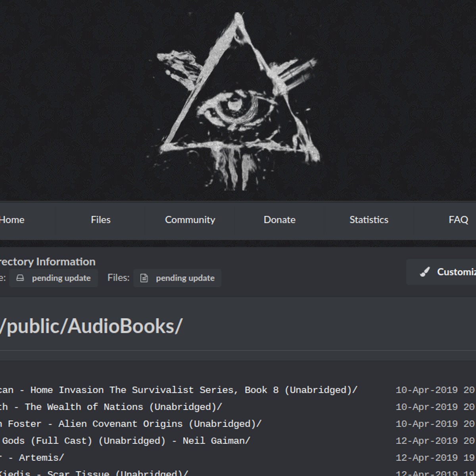The image size is (476, 476).
Task: Open the Artemis audiobook folder
Action: click(x=36, y=458)
